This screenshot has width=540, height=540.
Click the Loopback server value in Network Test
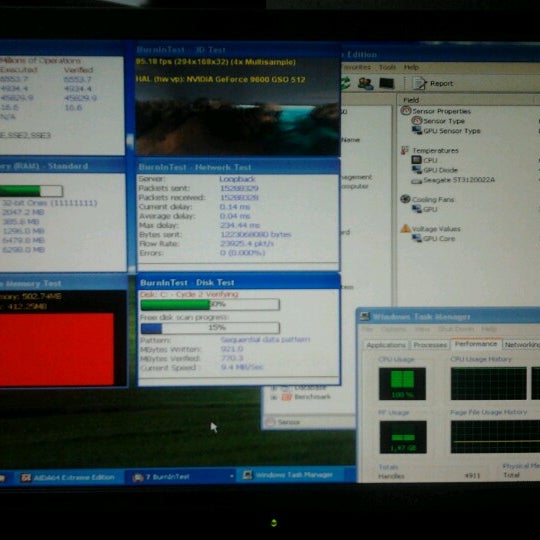click(237, 179)
